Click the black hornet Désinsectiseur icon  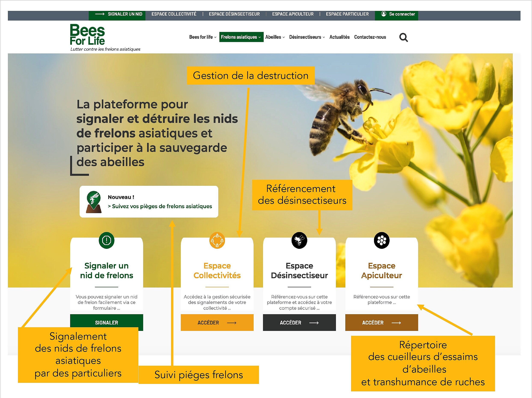pos(299,240)
